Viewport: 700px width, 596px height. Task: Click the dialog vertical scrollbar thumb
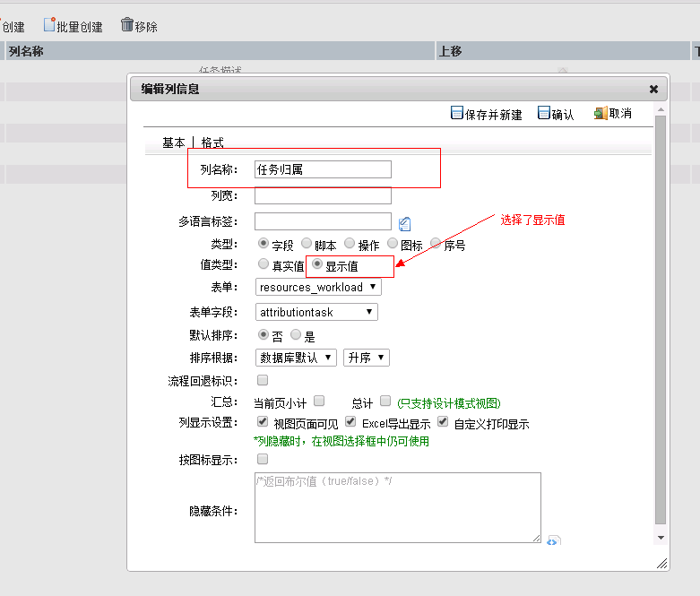click(x=661, y=320)
